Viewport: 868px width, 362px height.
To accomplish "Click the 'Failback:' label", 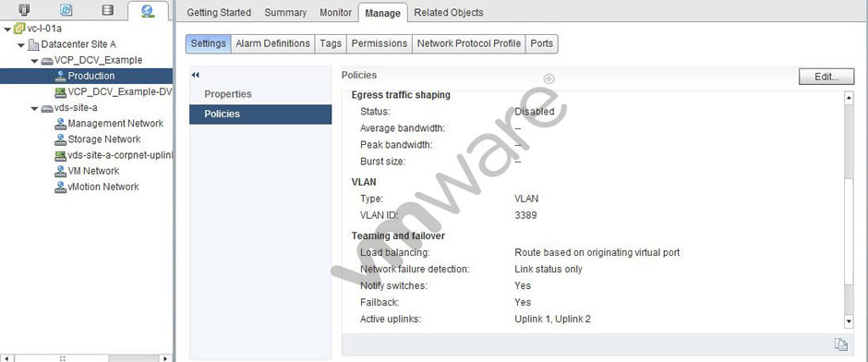I will tap(380, 302).
